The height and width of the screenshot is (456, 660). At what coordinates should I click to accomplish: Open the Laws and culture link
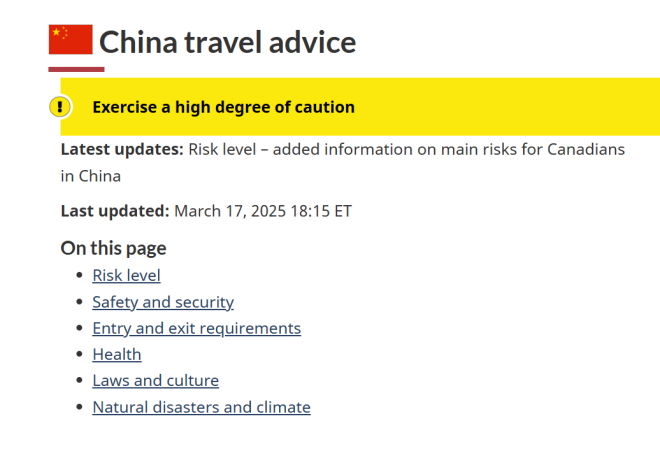[x=155, y=380]
